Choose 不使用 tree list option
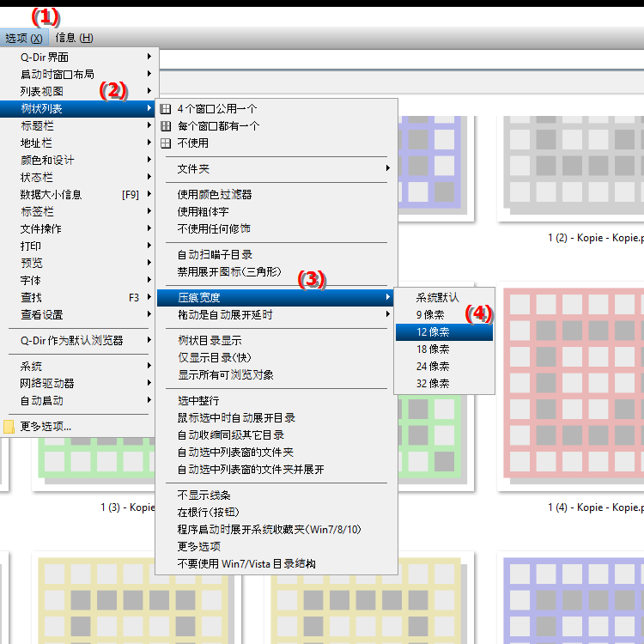 click(276, 143)
